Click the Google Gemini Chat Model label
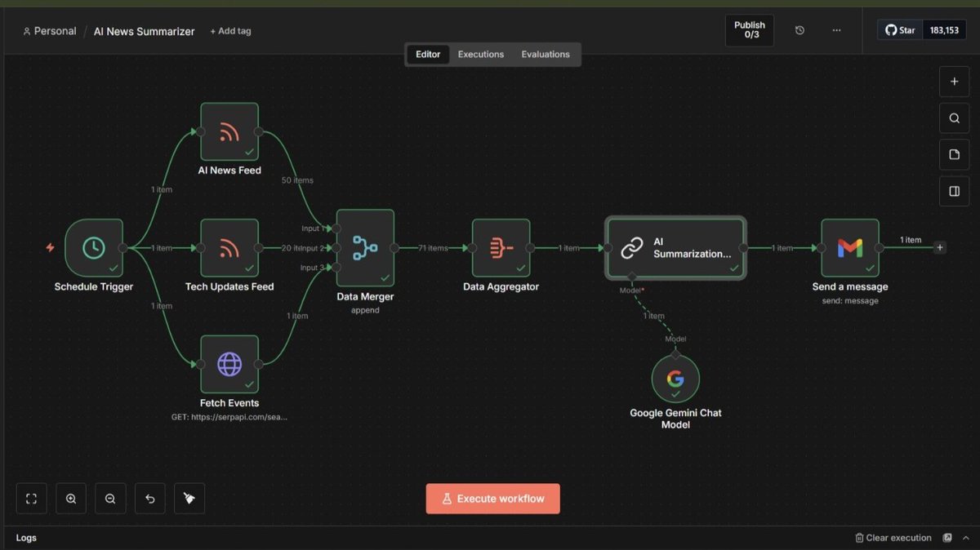Viewport: 980px width, 550px height. [675, 419]
